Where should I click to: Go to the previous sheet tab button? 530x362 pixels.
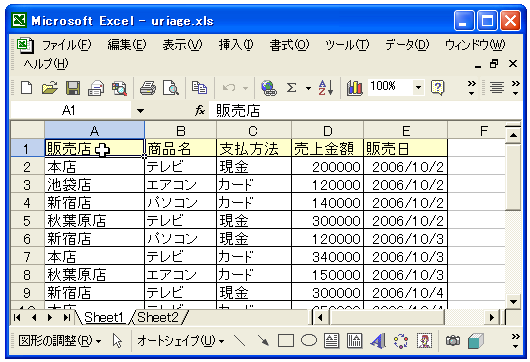click(x=34, y=318)
